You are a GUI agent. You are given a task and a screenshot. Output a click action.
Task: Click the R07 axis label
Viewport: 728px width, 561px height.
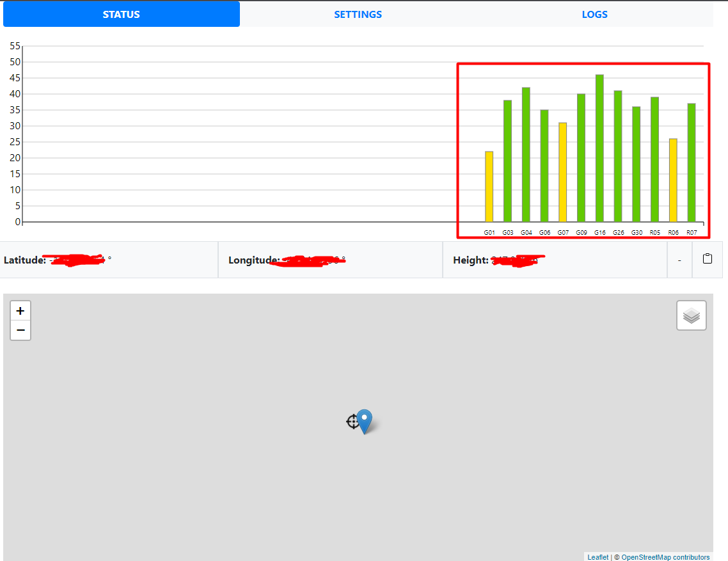pyautogui.click(x=692, y=232)
